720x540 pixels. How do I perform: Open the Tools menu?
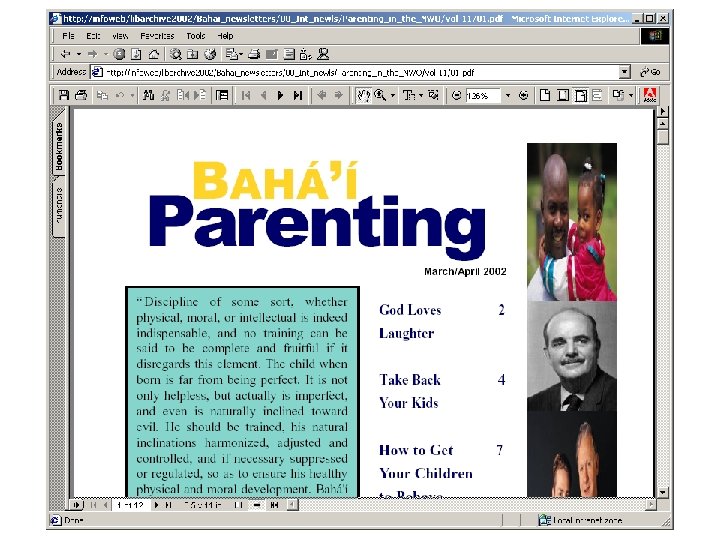(x=196, y=36)
